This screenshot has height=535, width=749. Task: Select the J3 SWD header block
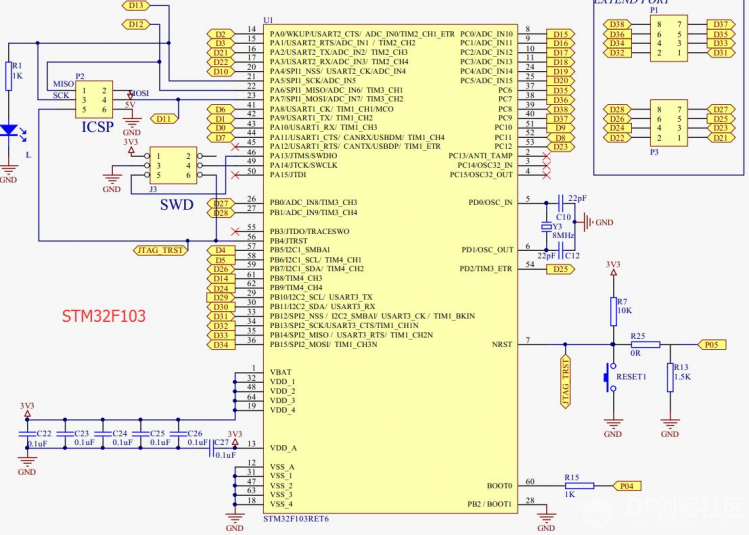click(173, 166)
